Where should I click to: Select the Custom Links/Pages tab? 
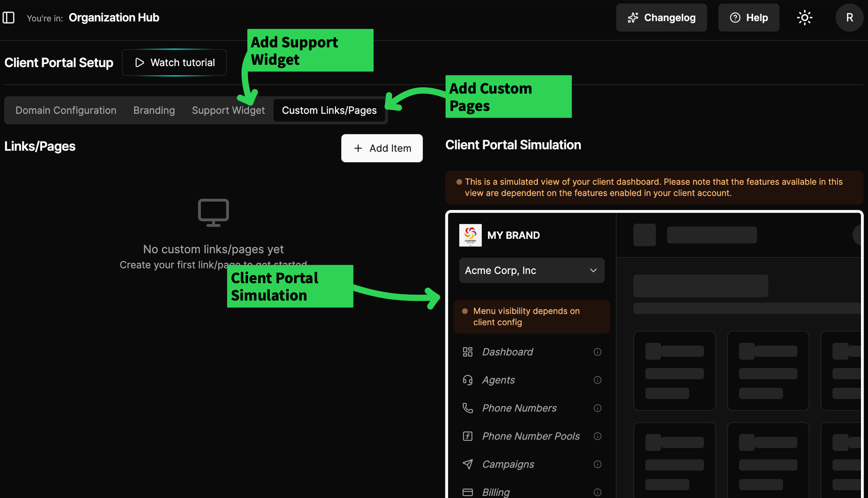329,110
